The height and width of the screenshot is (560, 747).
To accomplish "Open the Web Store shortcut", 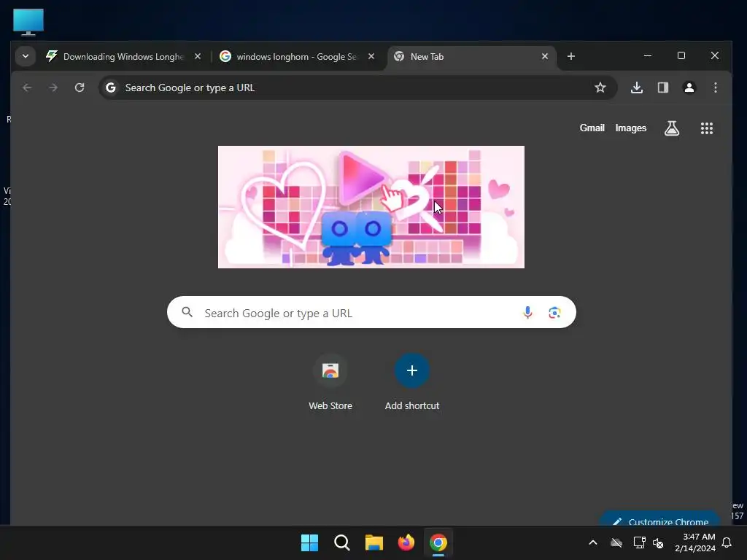I will click(x=330, y=383).
